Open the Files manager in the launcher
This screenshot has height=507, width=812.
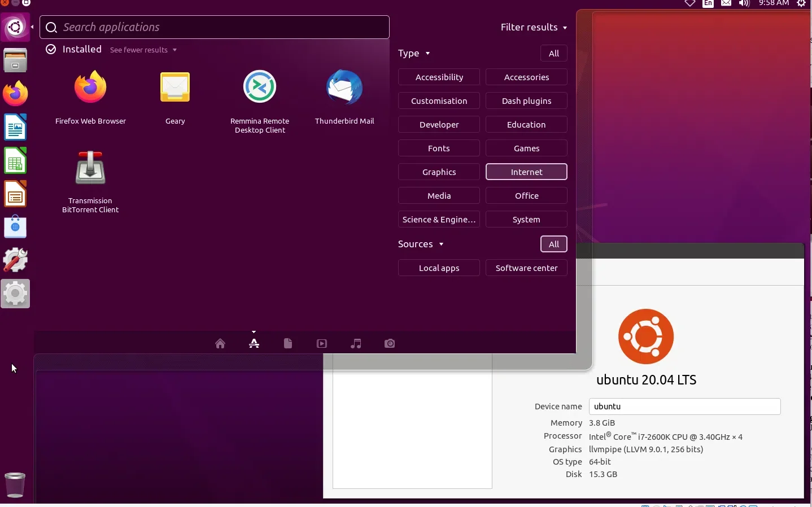click(15, 60)
